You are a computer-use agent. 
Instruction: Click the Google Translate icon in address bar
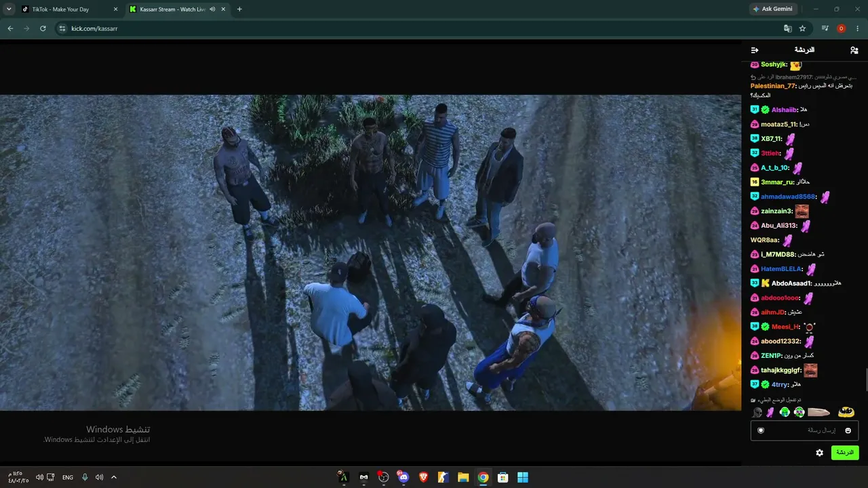pyautogui.click(x=787, y=28)
